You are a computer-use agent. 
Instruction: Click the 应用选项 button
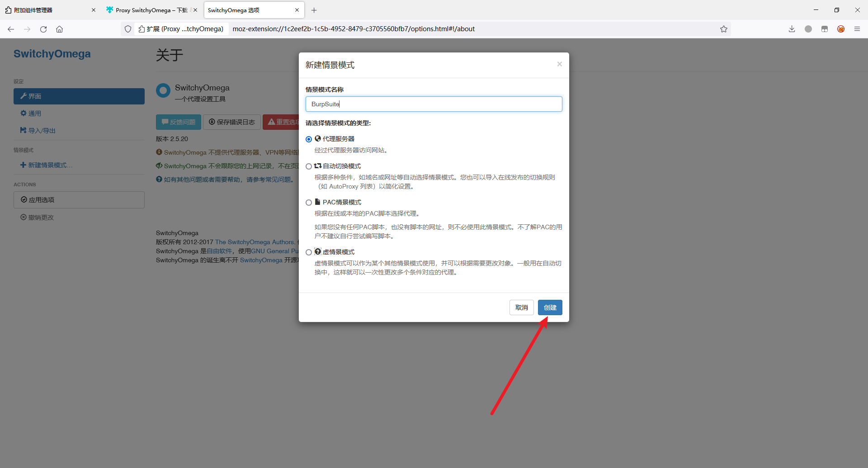(79, 200)
